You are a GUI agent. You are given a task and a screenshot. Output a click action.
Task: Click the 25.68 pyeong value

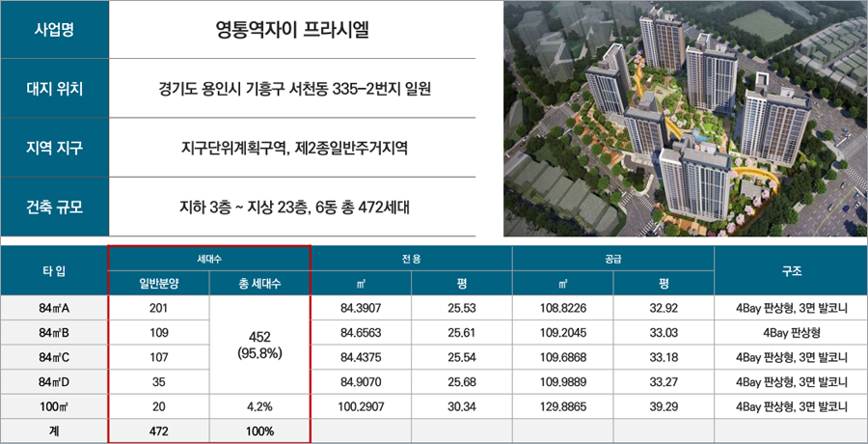(x=462, y=382)
